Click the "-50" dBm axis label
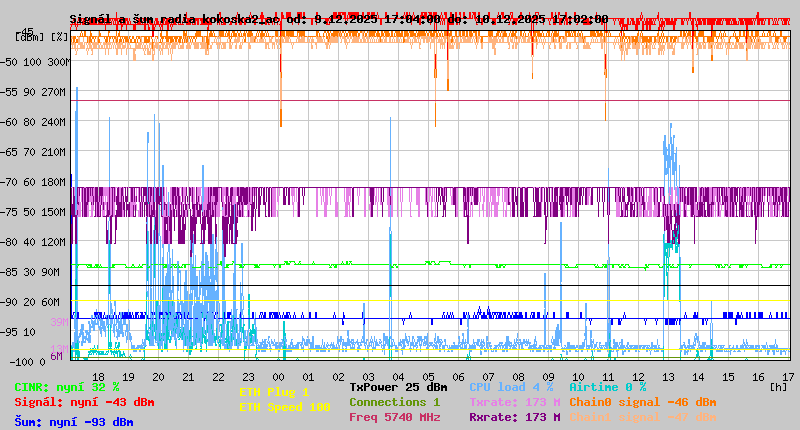 point(9,62)
